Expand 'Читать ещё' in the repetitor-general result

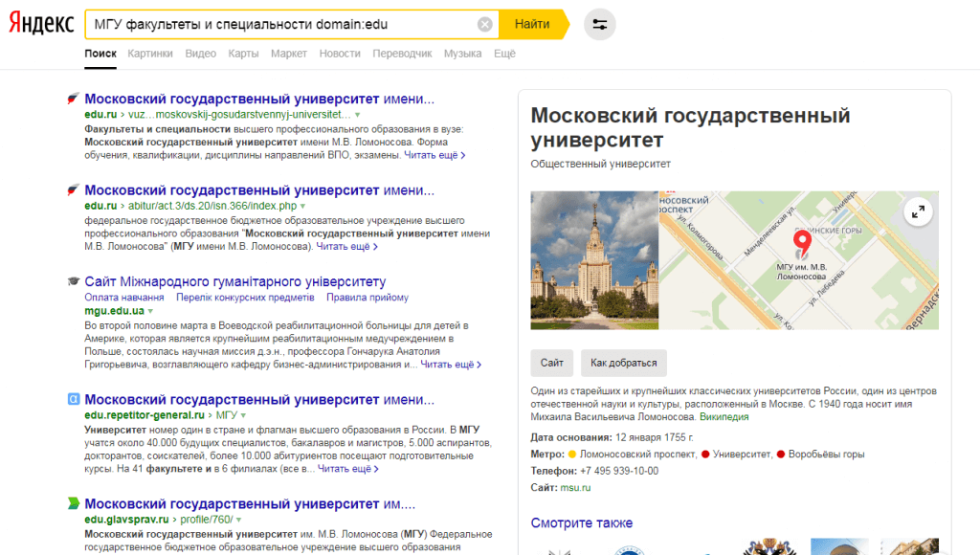347,468
